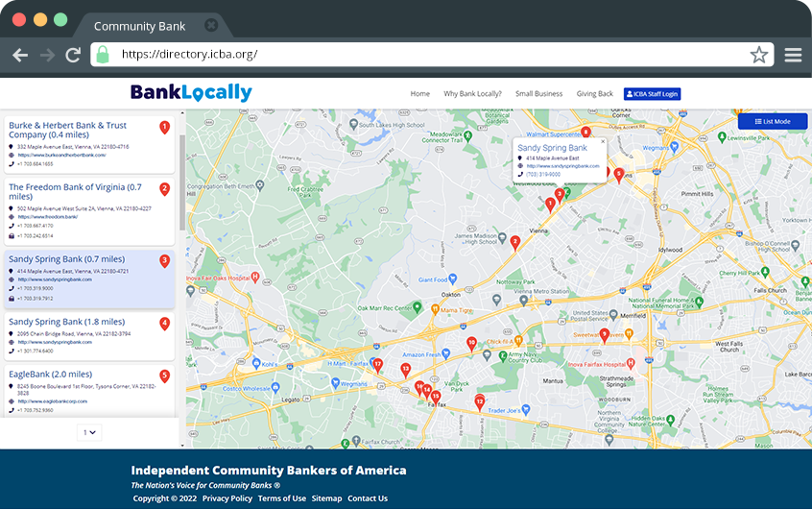
Task: Visit the freedom.bank website link
Action: coord(48,217)
